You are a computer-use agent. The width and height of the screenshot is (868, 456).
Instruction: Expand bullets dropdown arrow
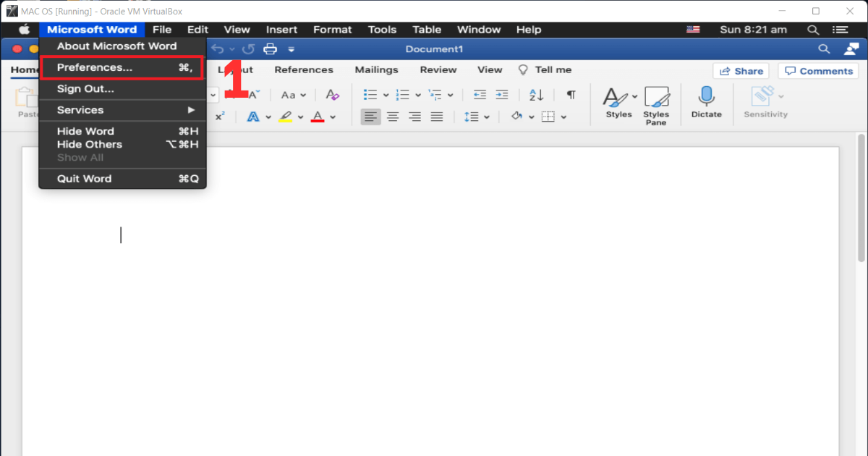386,96
